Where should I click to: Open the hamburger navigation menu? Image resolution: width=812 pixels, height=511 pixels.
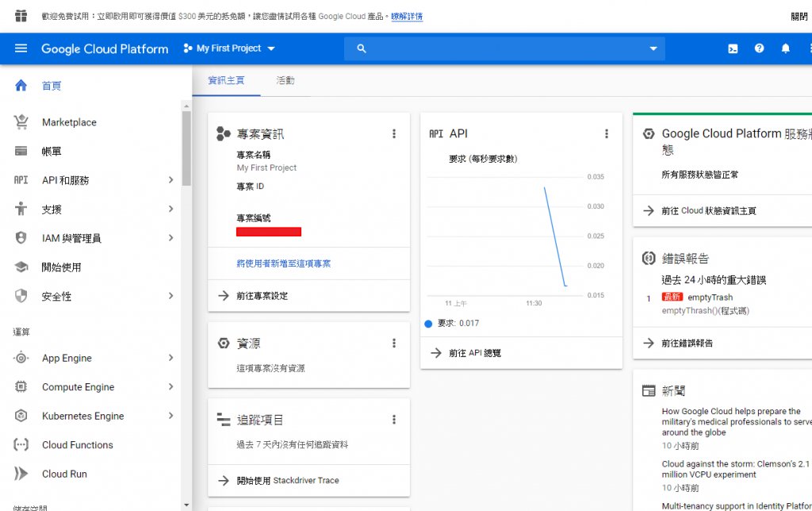[21, 48]
